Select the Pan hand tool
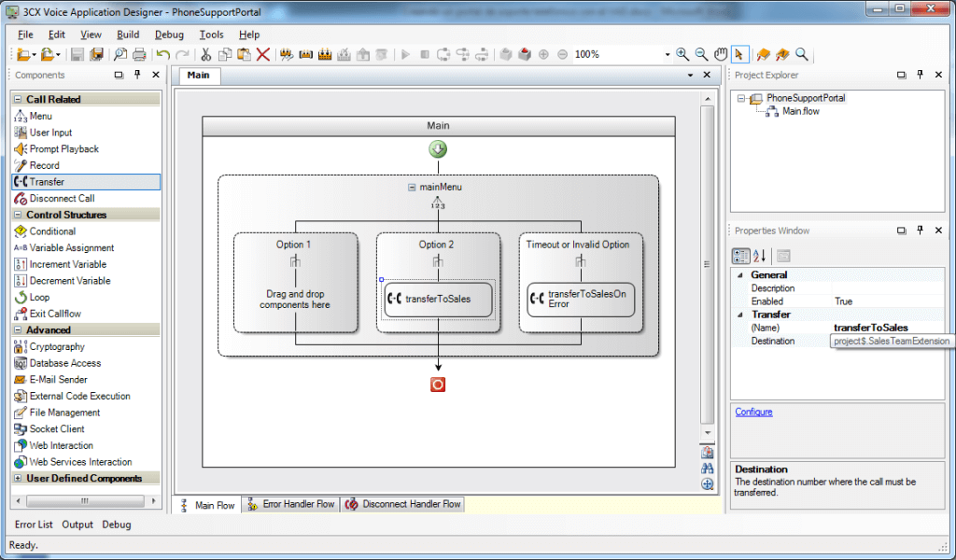The width and height of the screenshot is (956, 560). point(721,55)
